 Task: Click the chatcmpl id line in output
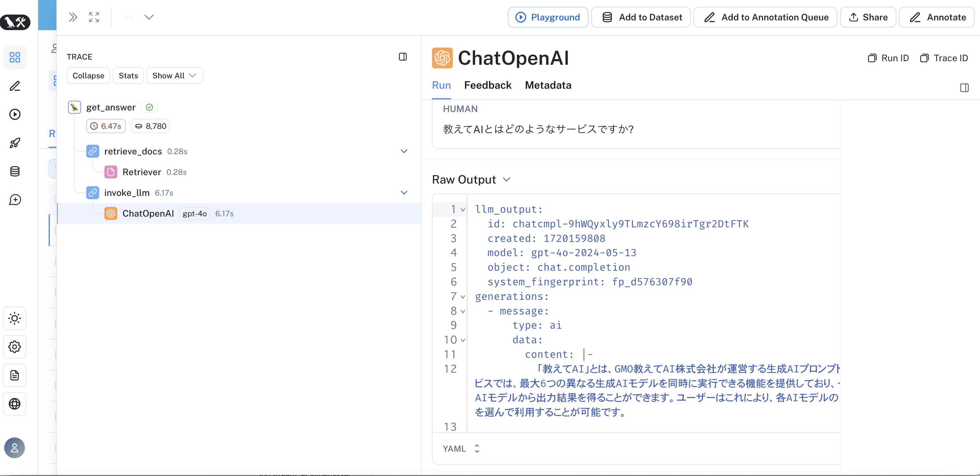pos(618,224)
